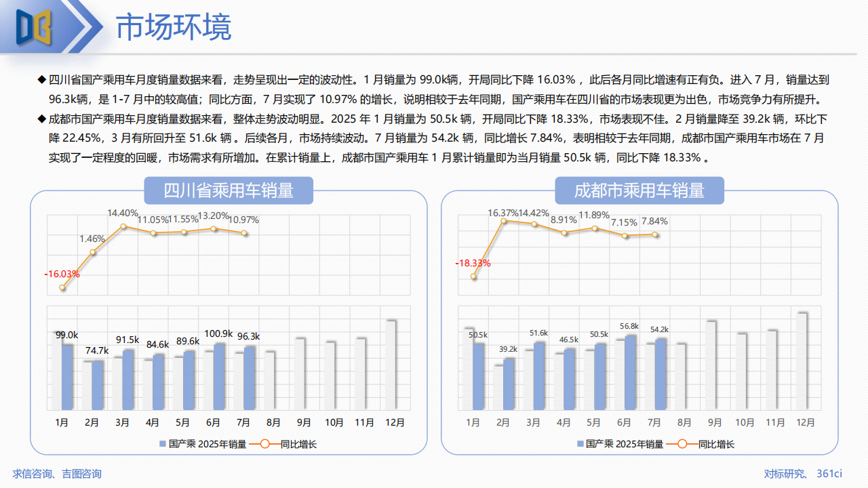Click the 56.8k bar label
The height and width of the screenshot is (488, 868).
[x=629, y=326]
